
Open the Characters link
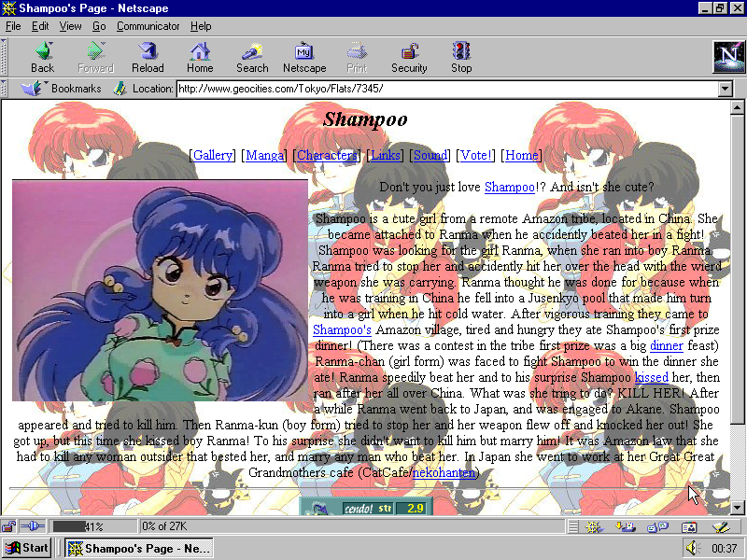pyautogui.click(x=327, y=155)
